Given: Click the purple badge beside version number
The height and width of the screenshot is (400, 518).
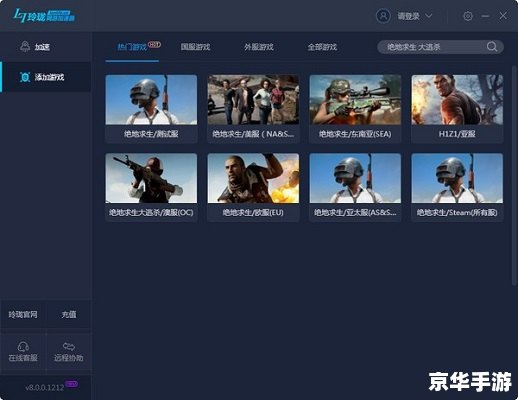Looking at the screenshot, I should tap(72, 384).
